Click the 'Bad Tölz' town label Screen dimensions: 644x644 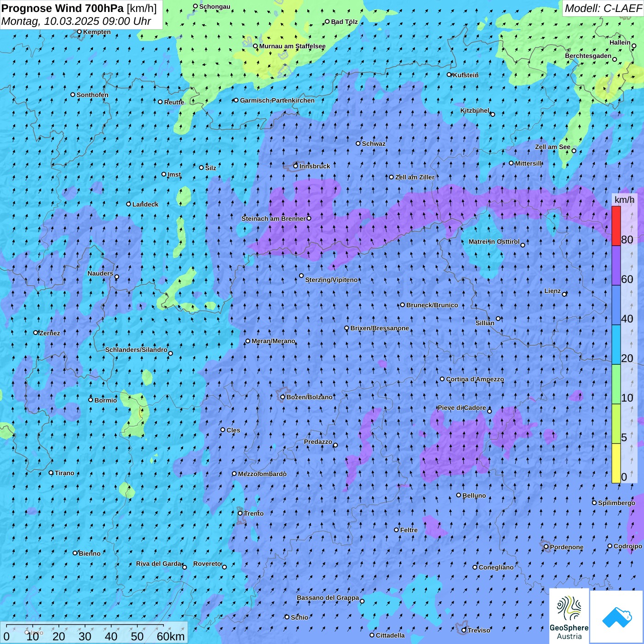coord(344,22)
